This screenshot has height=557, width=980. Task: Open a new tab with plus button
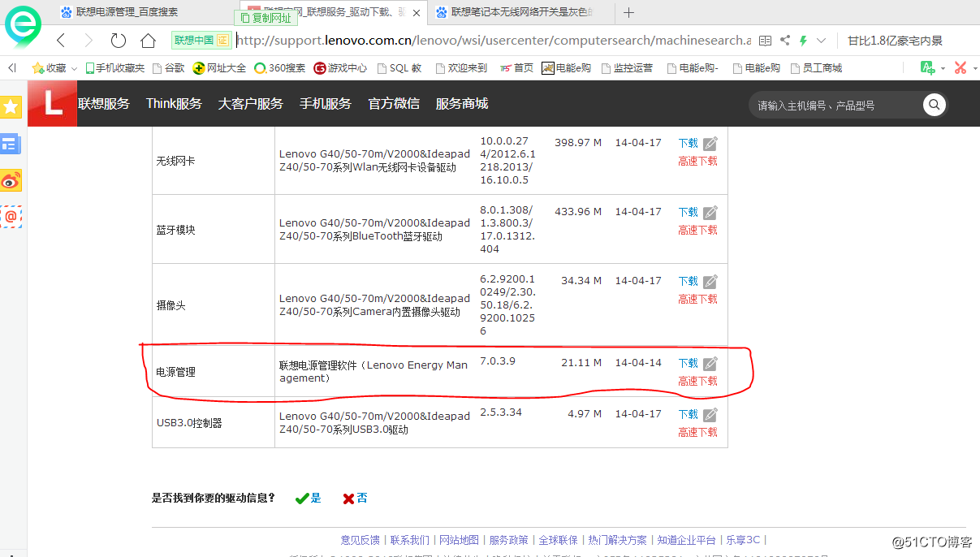pyautogui.click(x=628, y=12)
